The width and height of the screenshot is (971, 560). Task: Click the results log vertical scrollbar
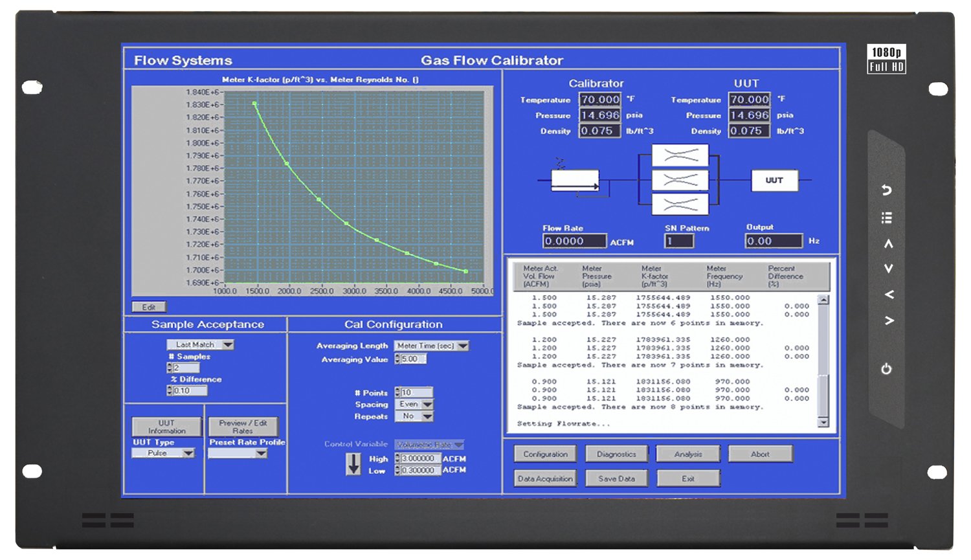[x=823, y=363]
